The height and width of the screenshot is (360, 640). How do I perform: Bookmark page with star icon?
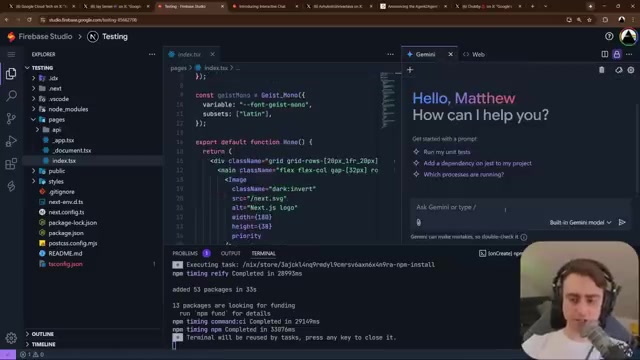point(589,20)
